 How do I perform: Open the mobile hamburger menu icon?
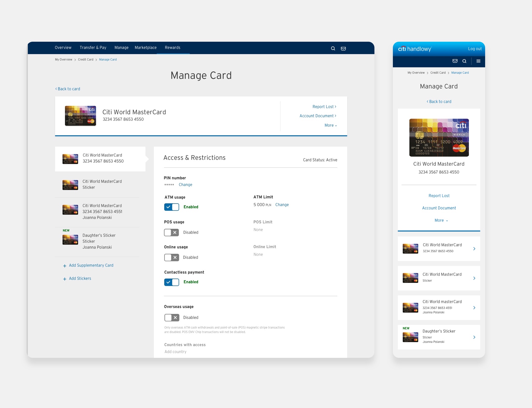tap(478, 61)
